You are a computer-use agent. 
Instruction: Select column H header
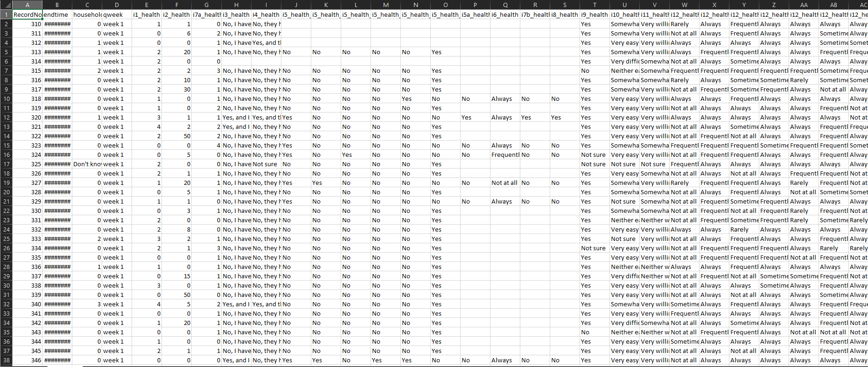pos(236,5)
